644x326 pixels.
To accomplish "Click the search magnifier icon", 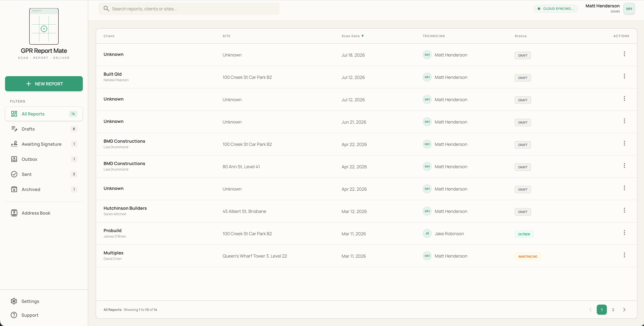I will tap(106, 9).
